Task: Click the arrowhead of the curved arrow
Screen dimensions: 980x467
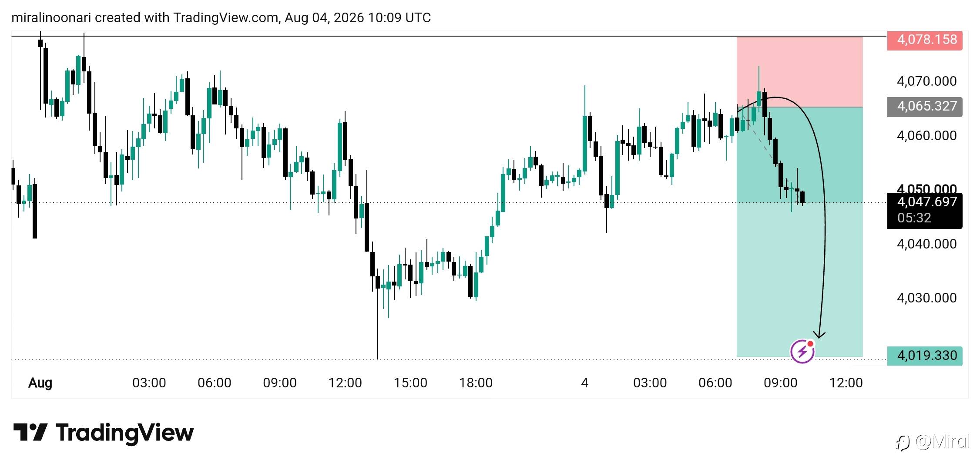Action: (x=819, y=335)
